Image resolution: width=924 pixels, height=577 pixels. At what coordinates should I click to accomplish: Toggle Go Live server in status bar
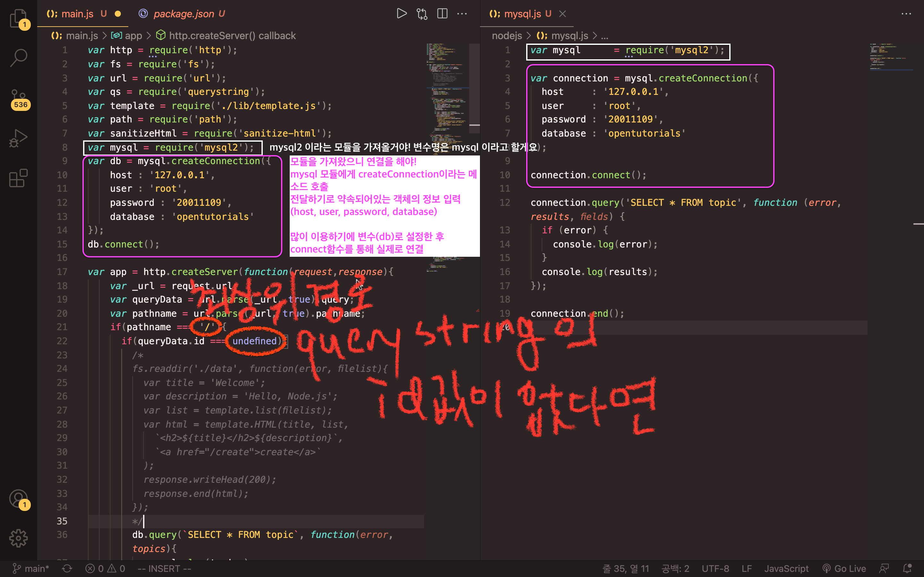[x=844, y=569]
